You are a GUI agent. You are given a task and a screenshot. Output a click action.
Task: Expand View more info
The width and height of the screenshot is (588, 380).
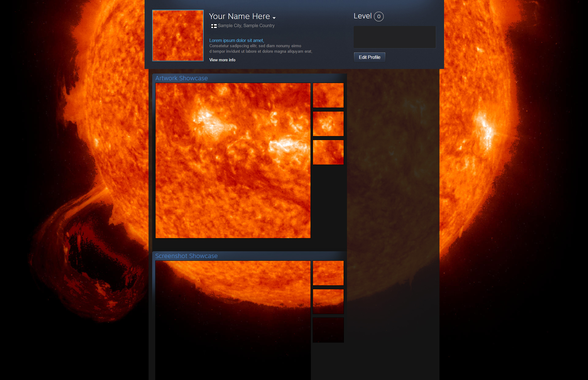pyautogui.click(x=222, y=60)
